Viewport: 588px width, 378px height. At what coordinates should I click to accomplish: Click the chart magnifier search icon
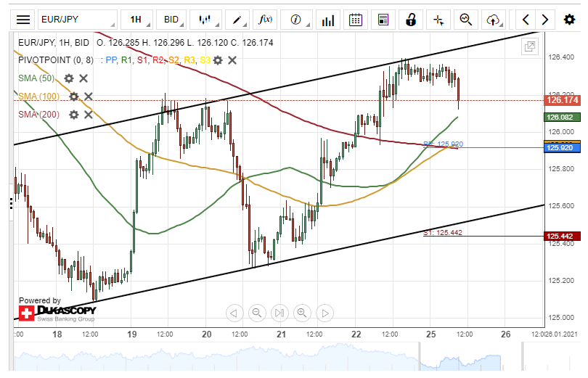466,20
